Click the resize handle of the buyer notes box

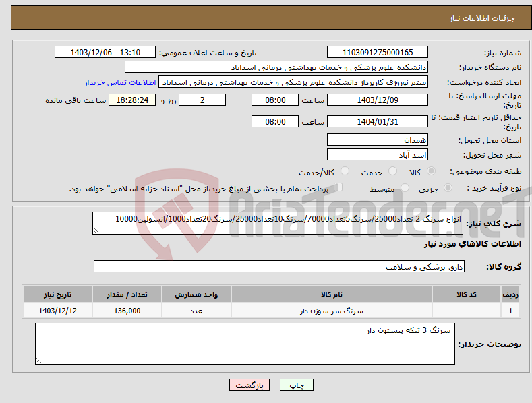click(38, 361)
